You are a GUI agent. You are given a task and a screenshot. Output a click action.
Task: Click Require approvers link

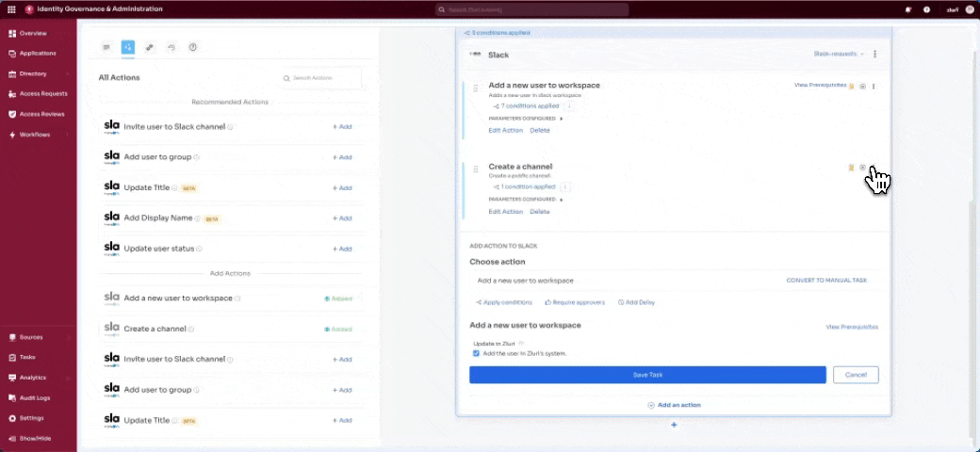(575, 303)
